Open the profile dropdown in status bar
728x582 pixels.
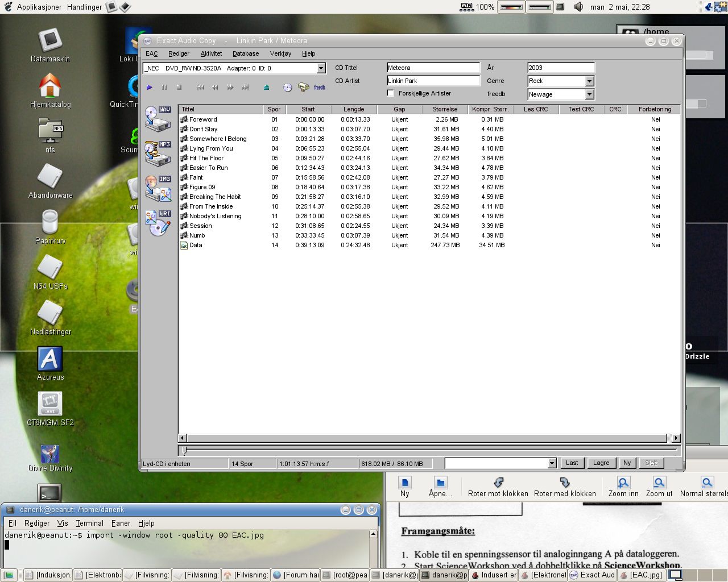552,463
